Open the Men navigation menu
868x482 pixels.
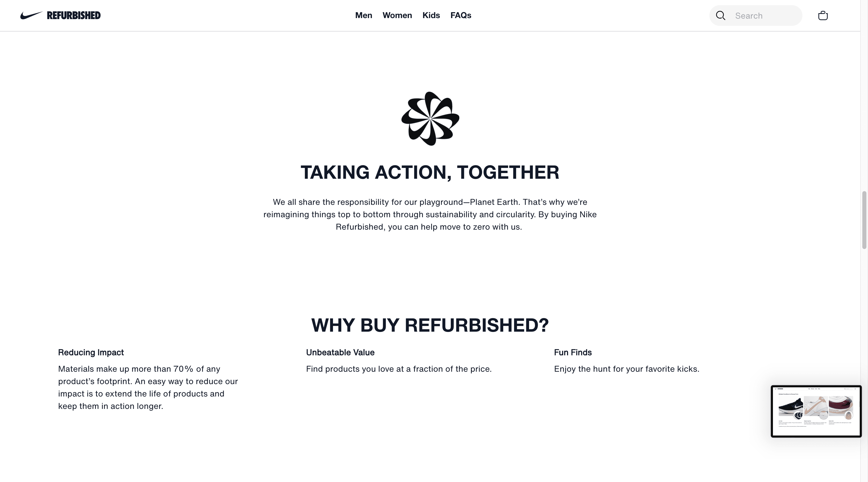coord(363,15)
